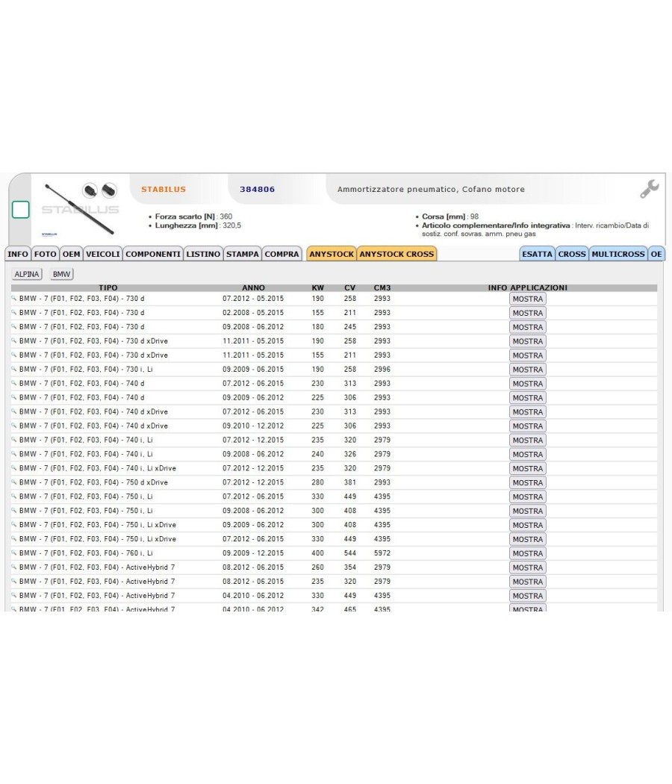Click the TIPO column header

point(108,288)
